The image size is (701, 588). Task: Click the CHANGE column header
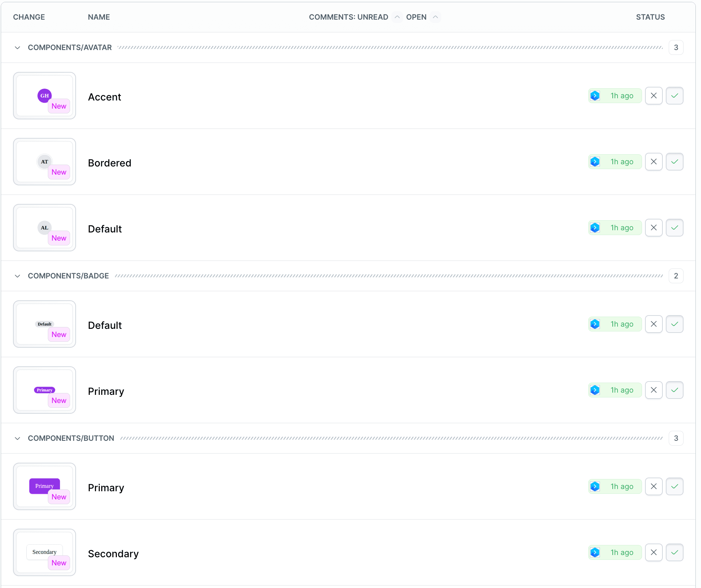(x=29, y=17)
